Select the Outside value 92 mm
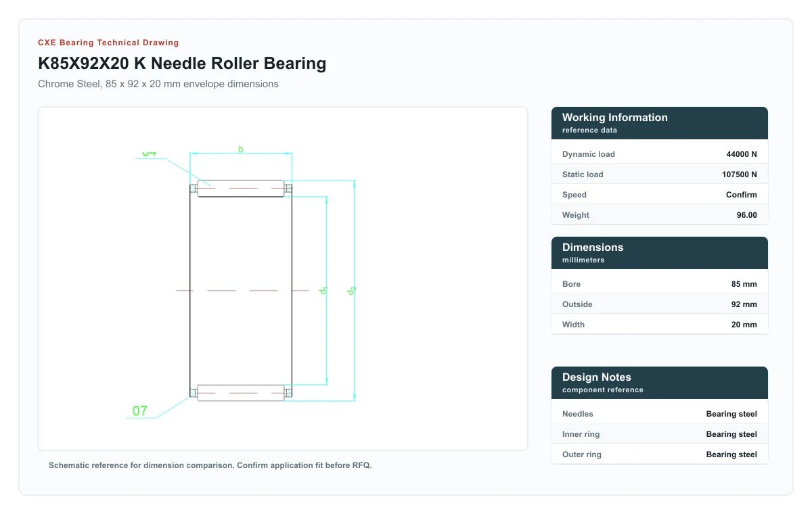This screenshot has height=514, width=812. pos(744,304)
